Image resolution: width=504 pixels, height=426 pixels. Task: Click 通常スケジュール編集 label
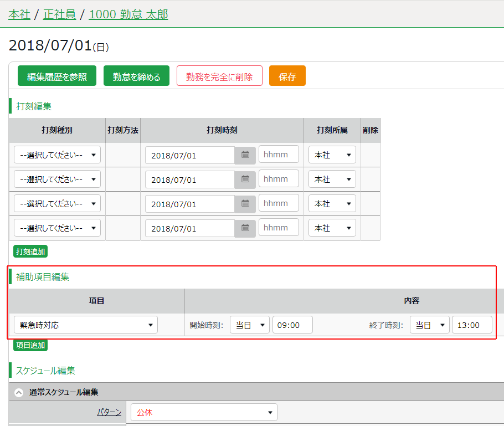[64, 392]
